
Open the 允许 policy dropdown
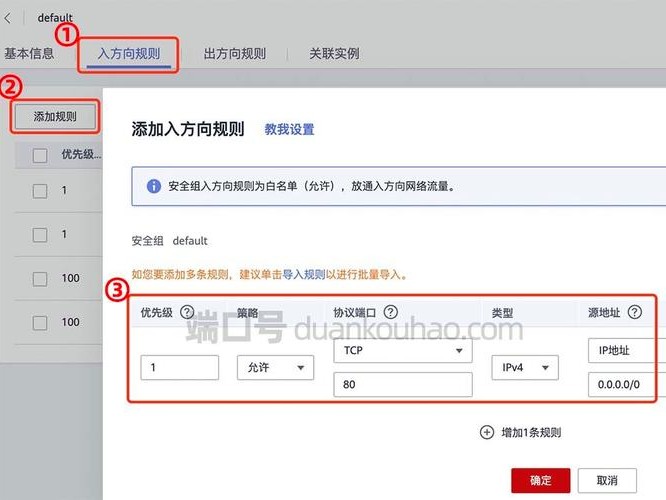275,367
